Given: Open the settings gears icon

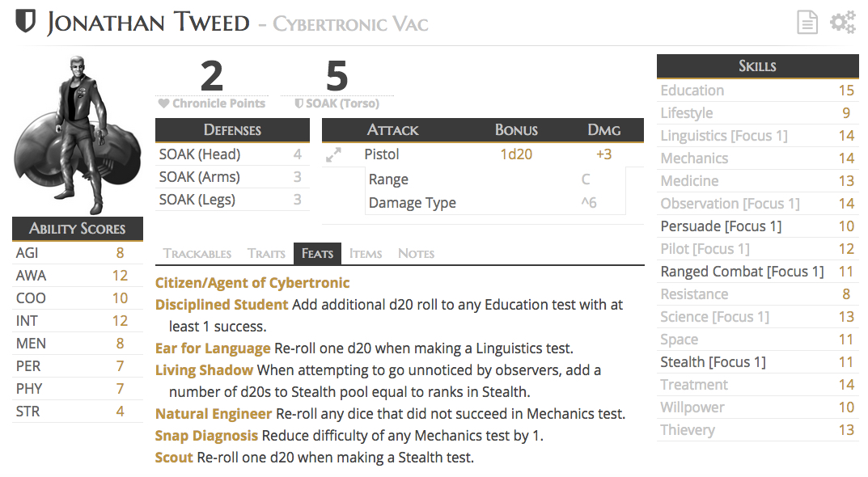Looking at the screenshot, I should click(x=843, y=22).
